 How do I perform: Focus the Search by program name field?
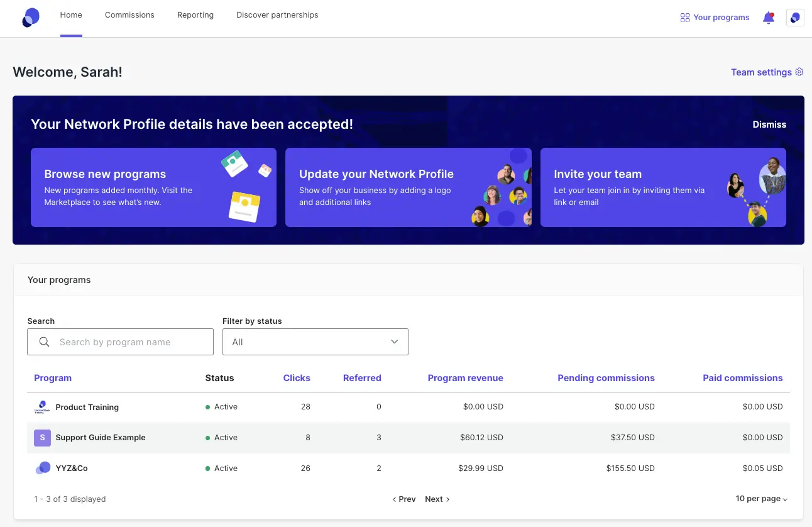tap(121, 341)
